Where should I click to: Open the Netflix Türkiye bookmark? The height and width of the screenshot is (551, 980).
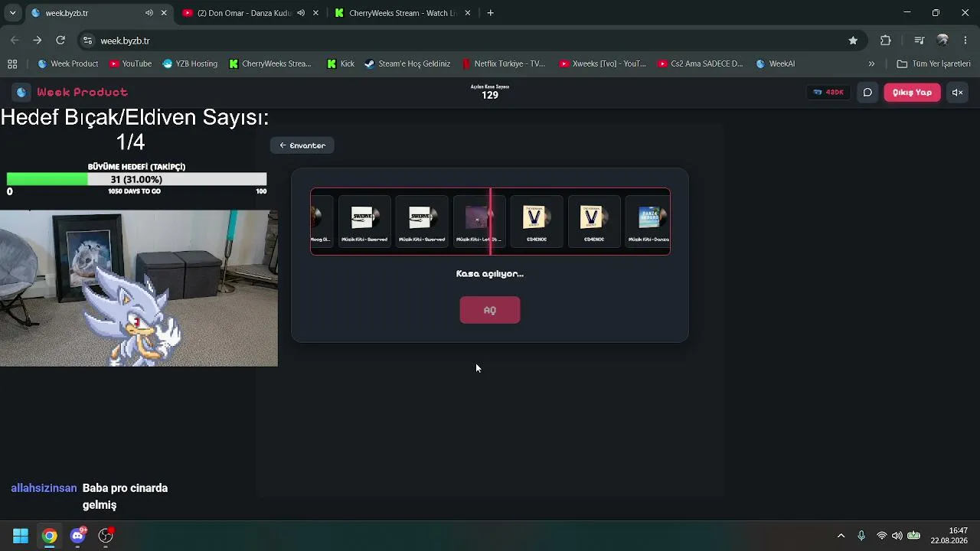tap(504, 64)
